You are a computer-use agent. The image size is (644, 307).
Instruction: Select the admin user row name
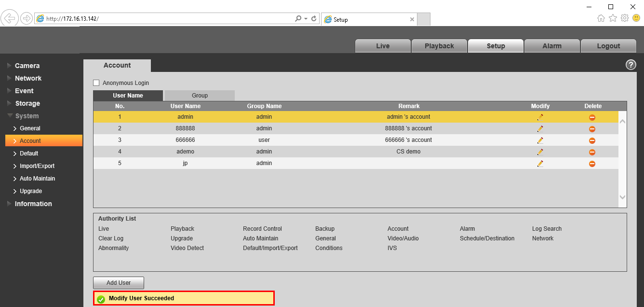coord(185,117)
